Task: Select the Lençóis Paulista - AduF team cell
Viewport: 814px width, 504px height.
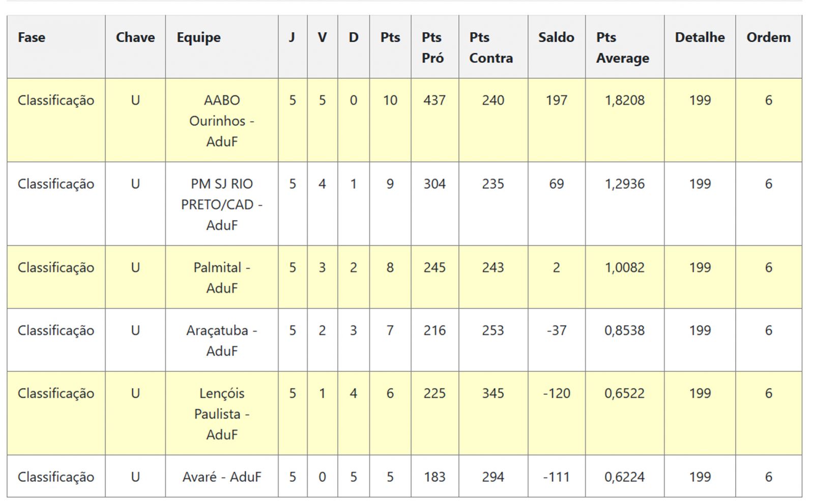Action: pos(222,413)
